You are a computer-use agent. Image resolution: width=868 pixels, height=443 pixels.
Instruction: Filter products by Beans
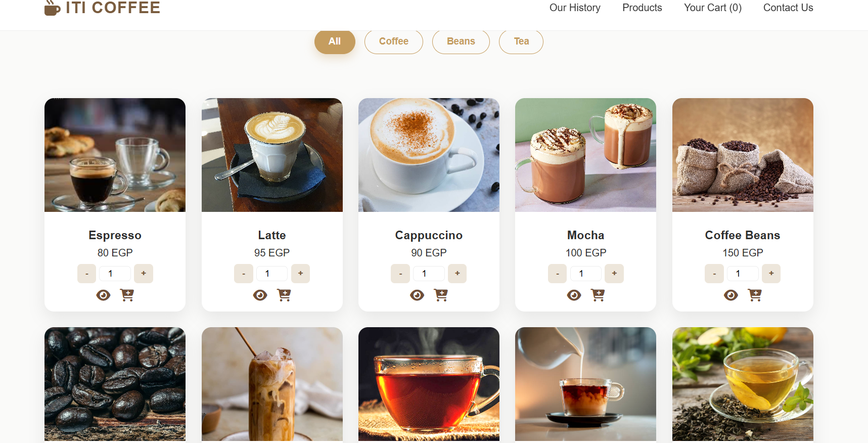coord(461,41)
